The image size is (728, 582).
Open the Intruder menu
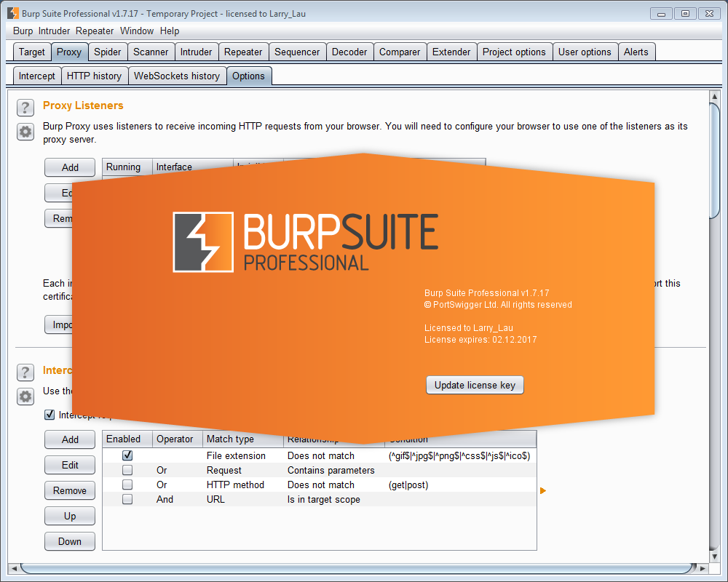tap(54, 31)
